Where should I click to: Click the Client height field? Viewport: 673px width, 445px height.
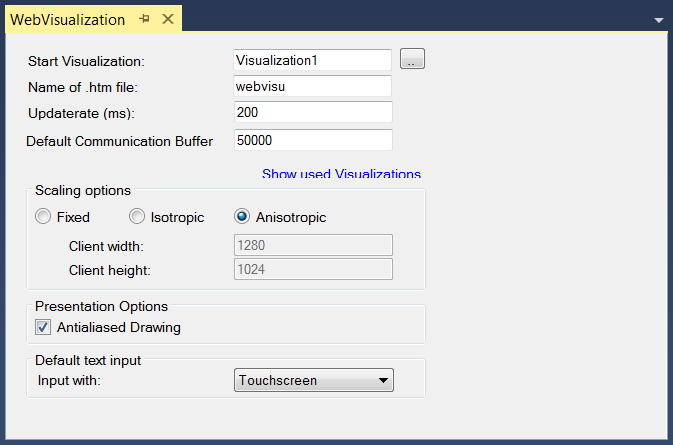click(313, 269)
